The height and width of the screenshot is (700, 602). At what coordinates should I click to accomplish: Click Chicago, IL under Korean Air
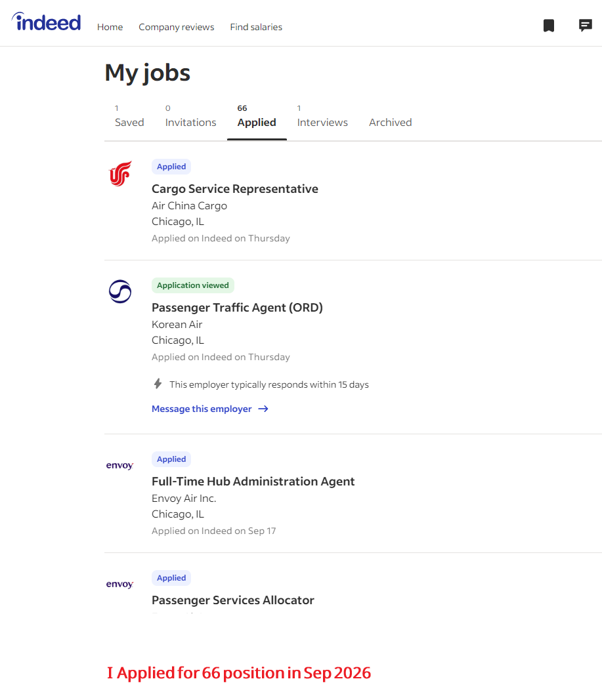pos(178,340)
